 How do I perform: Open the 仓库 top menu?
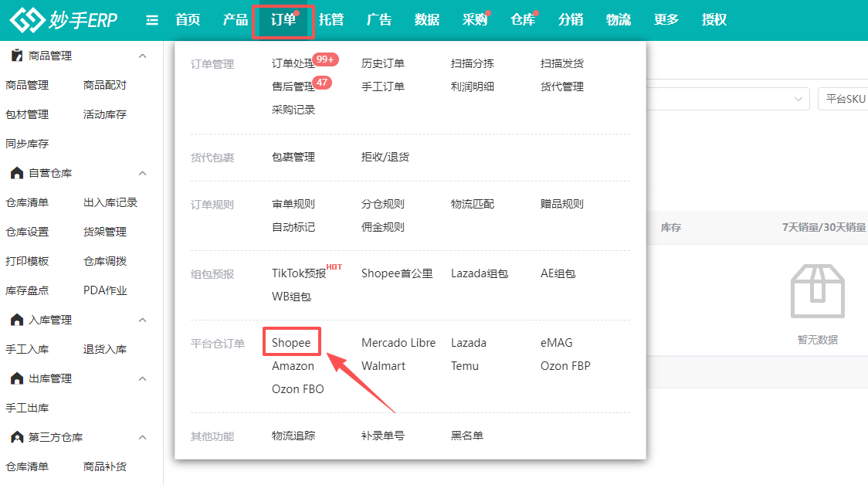[523, 20]
